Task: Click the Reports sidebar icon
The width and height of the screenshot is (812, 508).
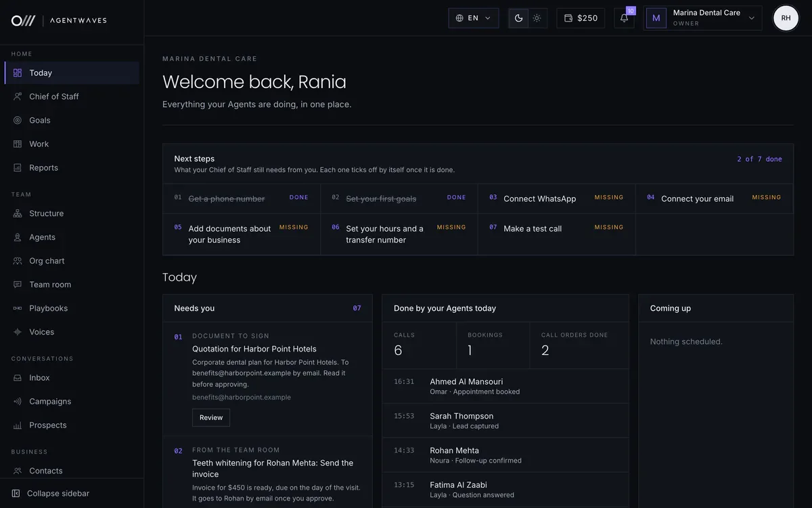Action: click(18, 168)
